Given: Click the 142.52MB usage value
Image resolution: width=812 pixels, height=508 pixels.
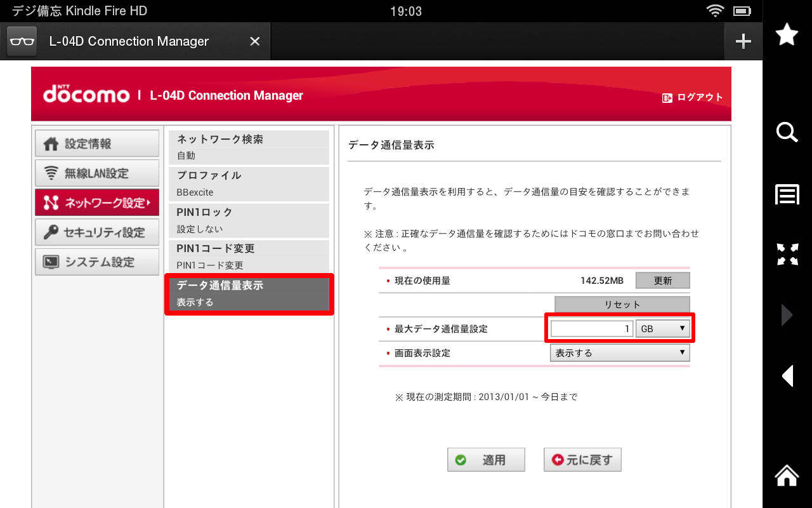Looking at the screenshot, I should point(602,281).
